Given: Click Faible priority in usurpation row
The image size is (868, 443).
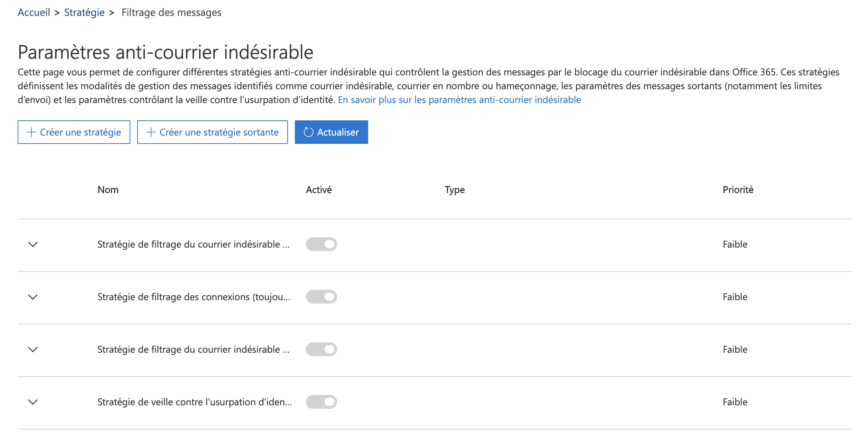Looking at the screenshot, I should point(735,402).
